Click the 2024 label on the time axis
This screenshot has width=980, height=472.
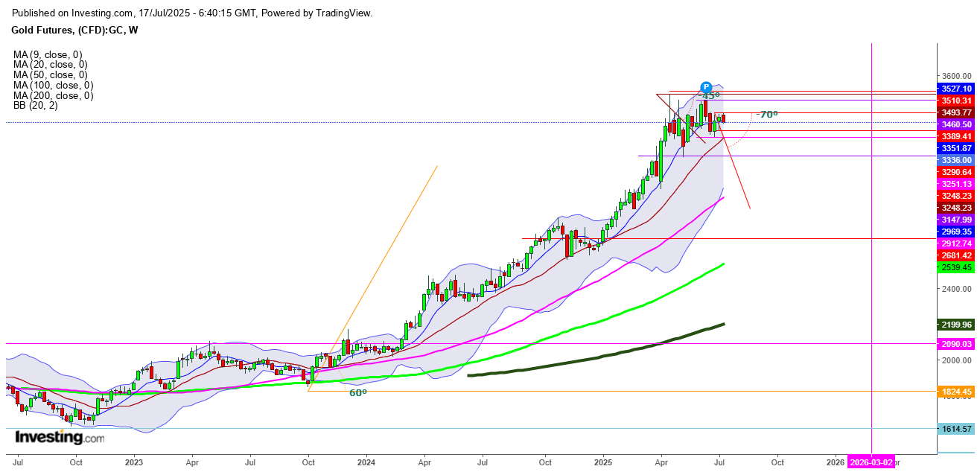pos(366,462)
